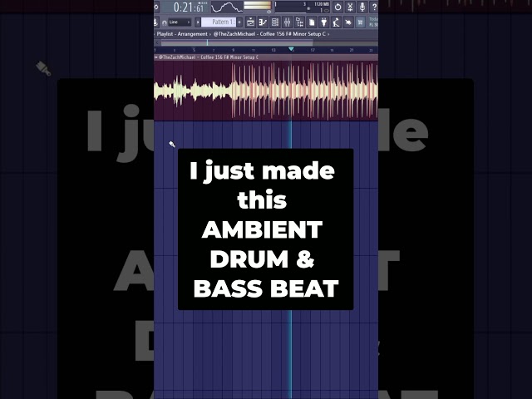
Task: Click the Playlist - Arrangement breadcrumb
Action: tap(182, 34)
